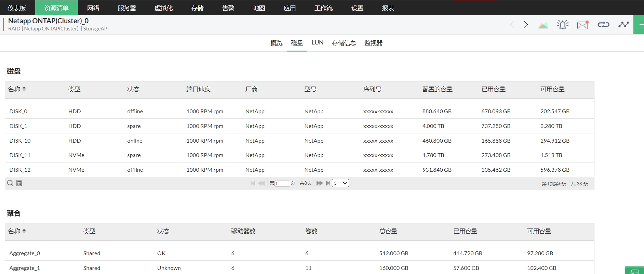
Task: Go to next page of disk table
Action: point(320,183)
